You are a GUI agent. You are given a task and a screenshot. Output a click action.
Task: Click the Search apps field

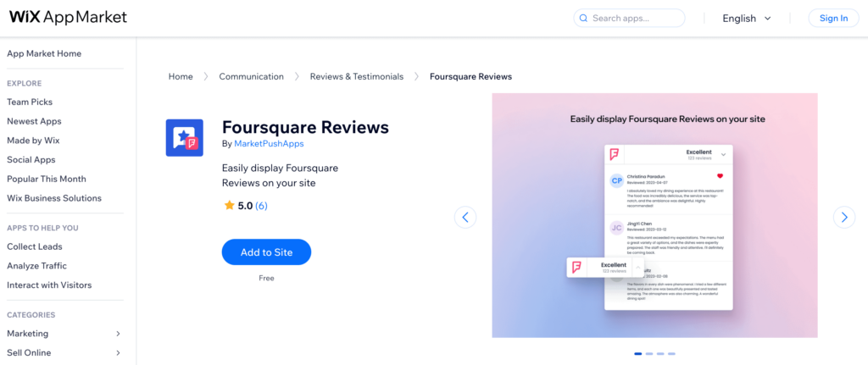click(630, 19)
